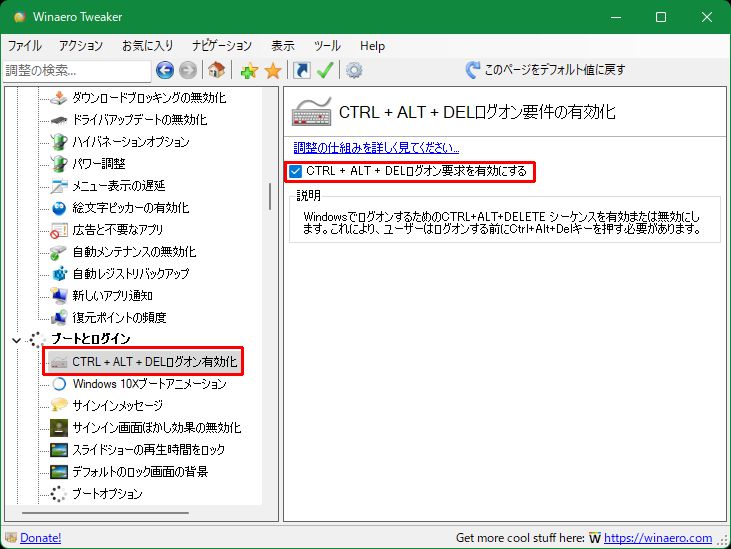
Task: Select 絵文字ピッカーの有効化 tree row
Action: click(131, 208)
